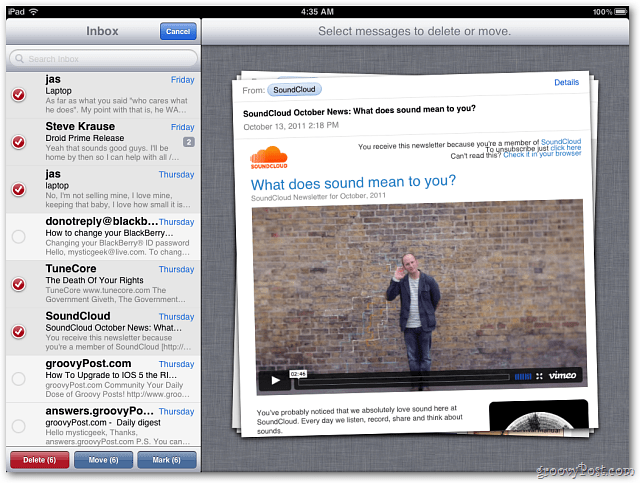Image resolution: width=640 pixels, height=483 pixels.
Task: Adjust the Vimeo volume bars
Action: 523,376
